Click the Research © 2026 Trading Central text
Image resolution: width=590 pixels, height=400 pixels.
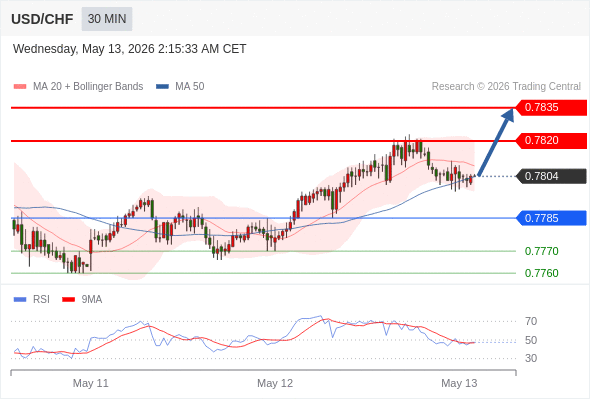(506, 87)
